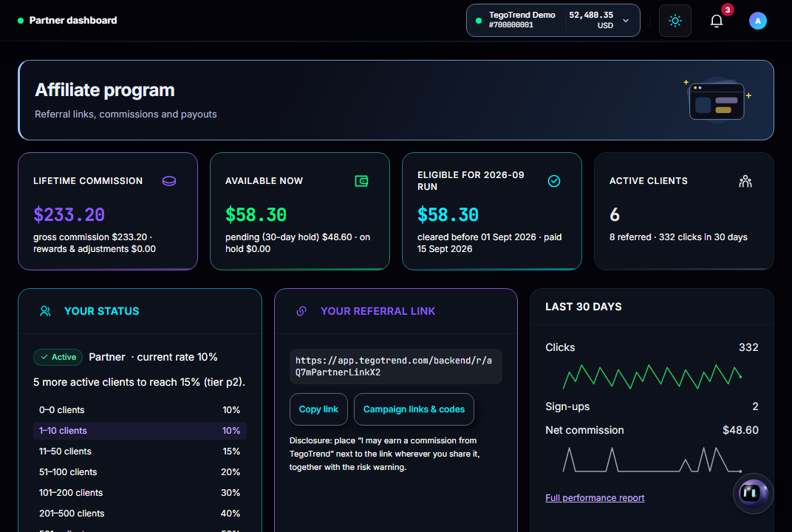Screen dimensions: 792x532
Task: Click the Sign-ups value 2
Action: (755, 406)
